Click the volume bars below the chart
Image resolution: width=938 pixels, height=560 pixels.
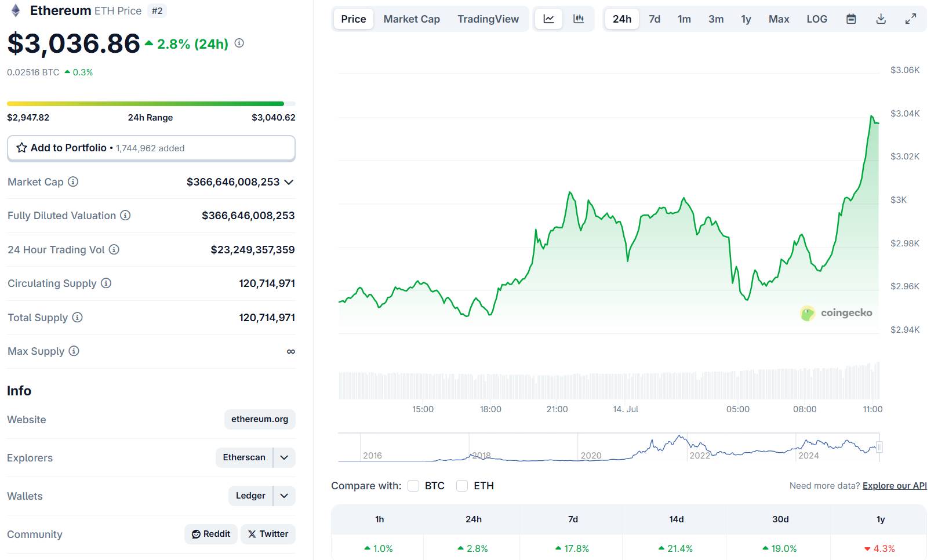(x=609, y=381)
